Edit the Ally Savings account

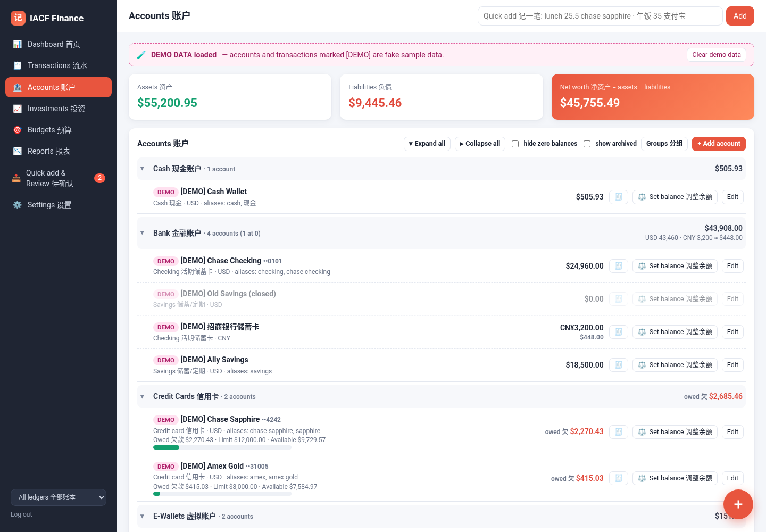point(732,365)
